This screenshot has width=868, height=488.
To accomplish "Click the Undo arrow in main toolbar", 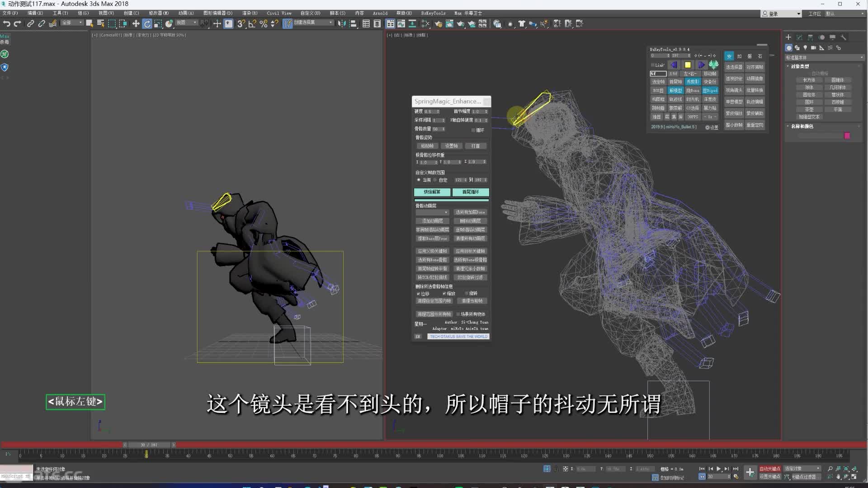I will (x=6, y=23).
